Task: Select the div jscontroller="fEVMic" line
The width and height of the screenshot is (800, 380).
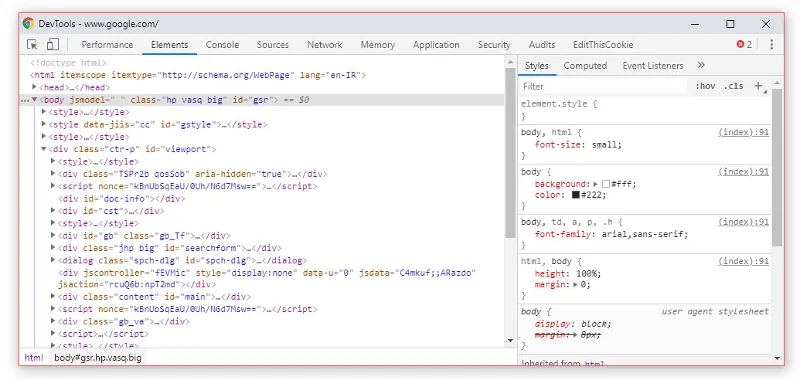Action: click(267, 278)
